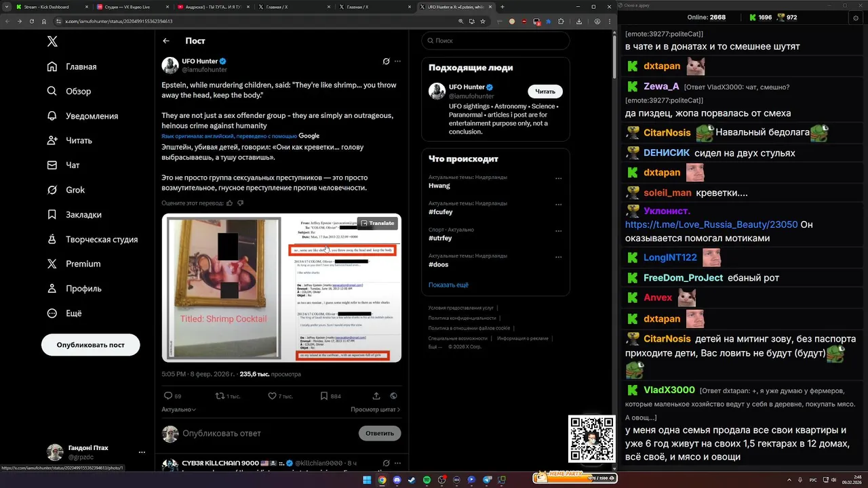The image size is (868, 488).
Task: Open more options for the #fcufey trend
Action: point(559,205)
